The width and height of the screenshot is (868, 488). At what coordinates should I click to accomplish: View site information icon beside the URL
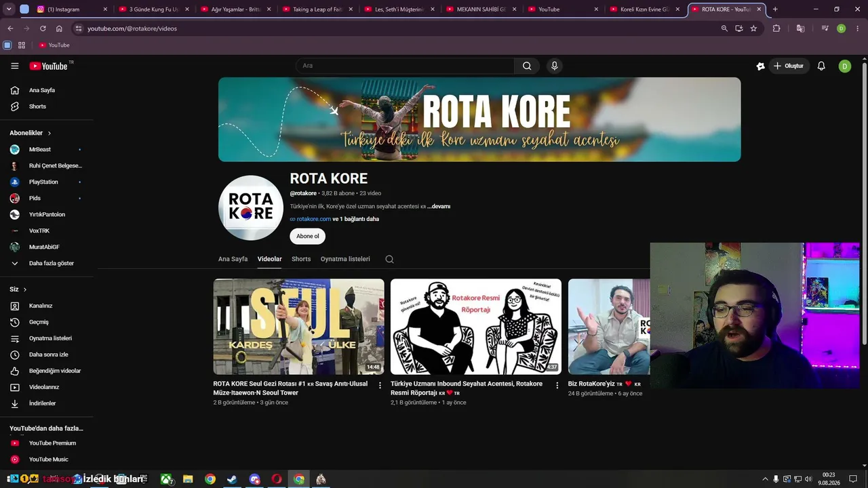79,28
